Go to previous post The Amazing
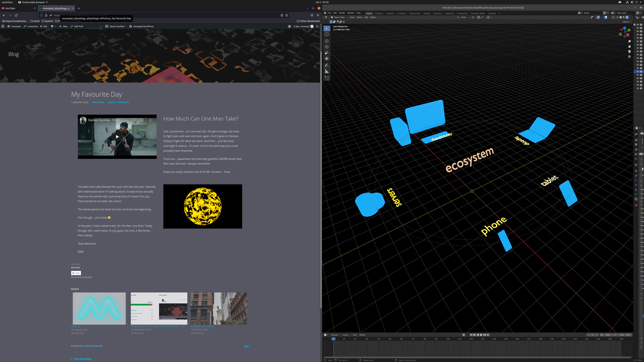Viewport: 644px width, 362px height. click(81, 359)
